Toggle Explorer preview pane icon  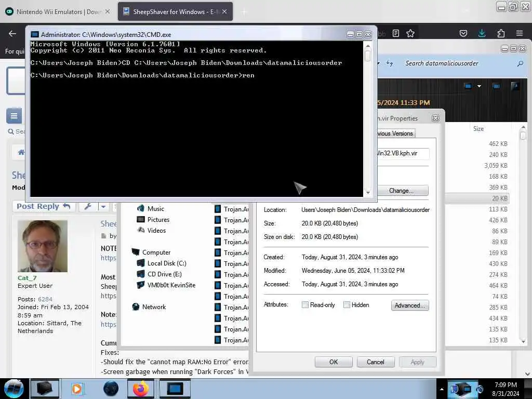[496, 86]
